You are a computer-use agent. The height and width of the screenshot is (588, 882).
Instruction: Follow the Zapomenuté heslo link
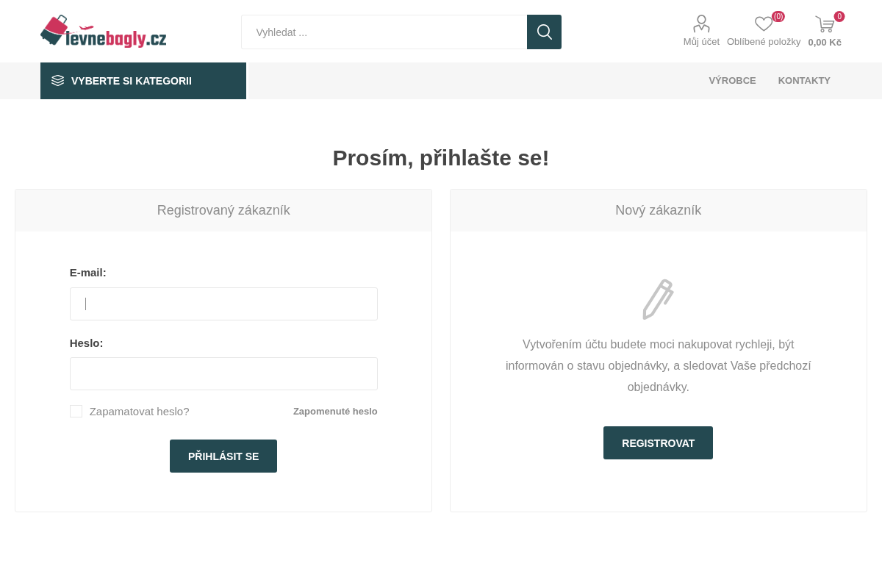pos(335,412)
